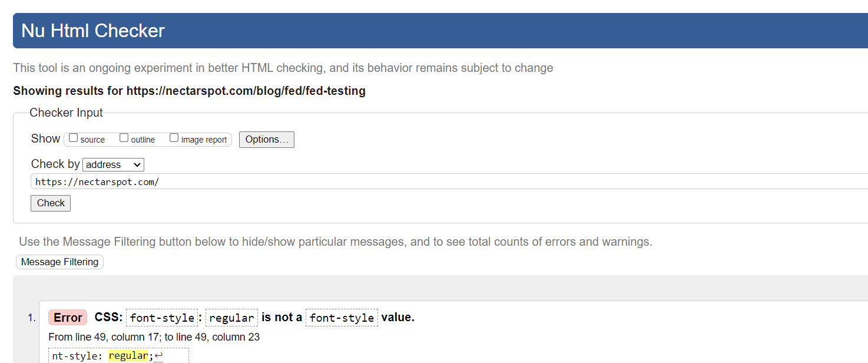868x363 pixels.
Task: Click the red Error badge
Action: pos(68,318)
